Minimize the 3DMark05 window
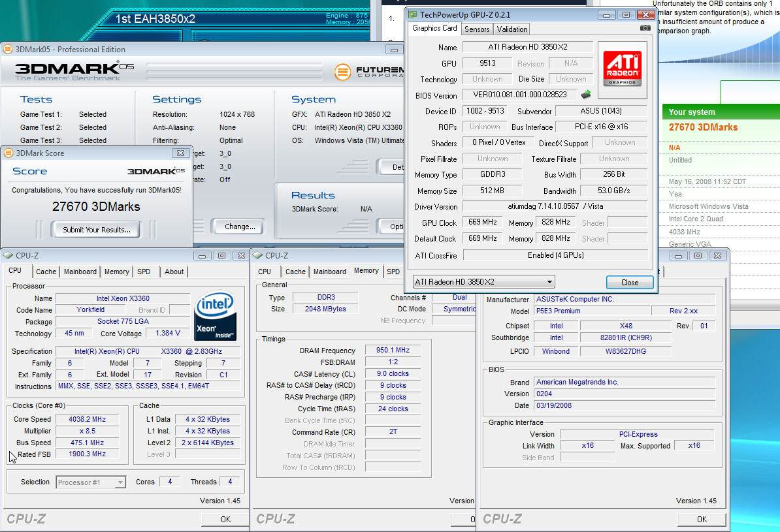Image resolution: width=780 pixels, height=532 pixels. pos(394,50)
